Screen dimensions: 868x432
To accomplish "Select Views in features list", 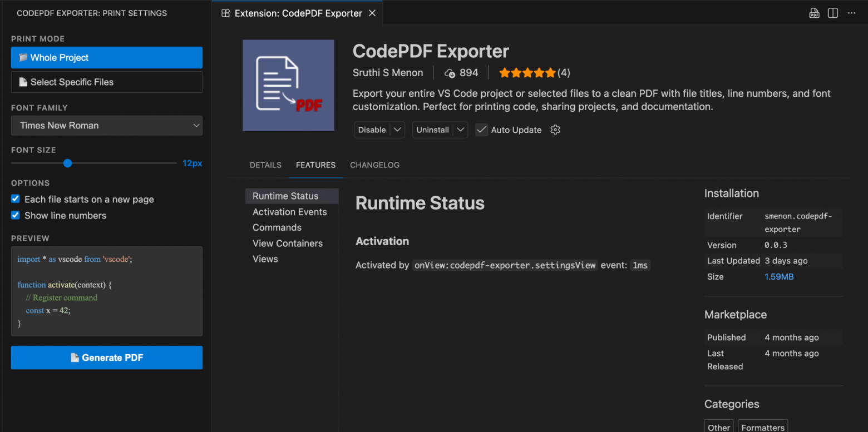I will click(x=292, y=259).
